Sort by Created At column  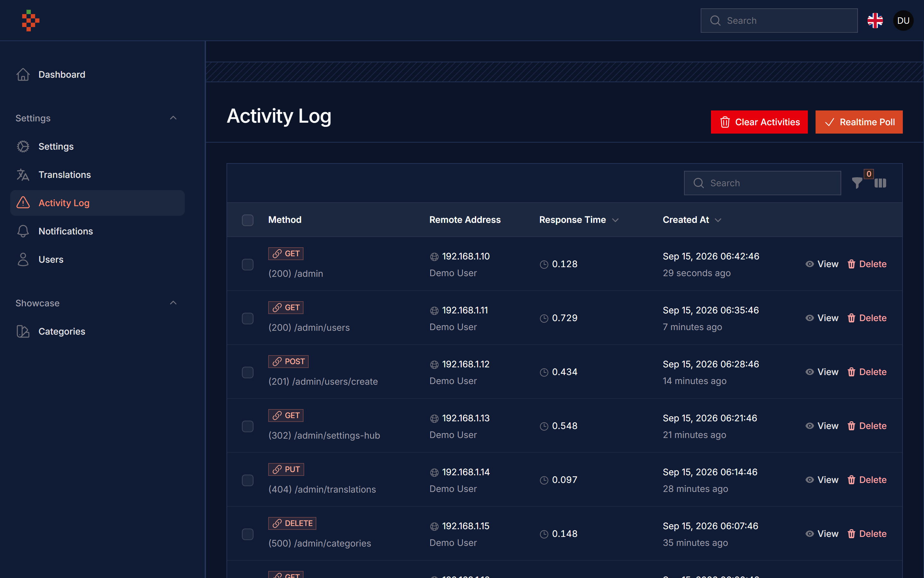692,220
